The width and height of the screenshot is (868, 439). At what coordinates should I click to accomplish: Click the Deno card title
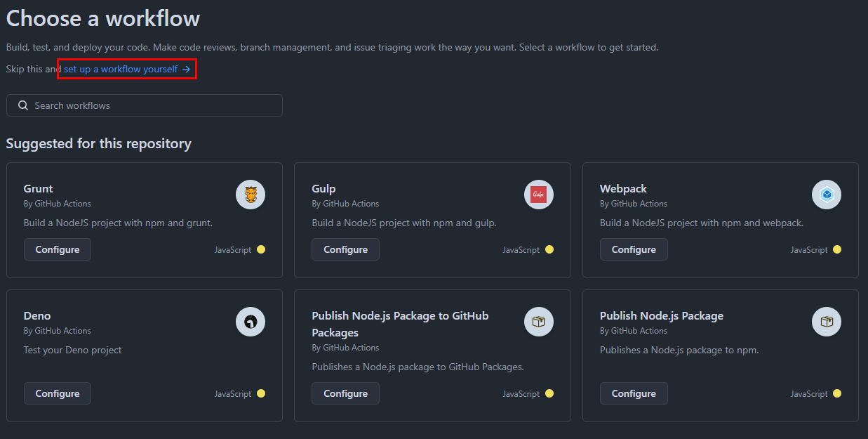[x=37, y=315]
